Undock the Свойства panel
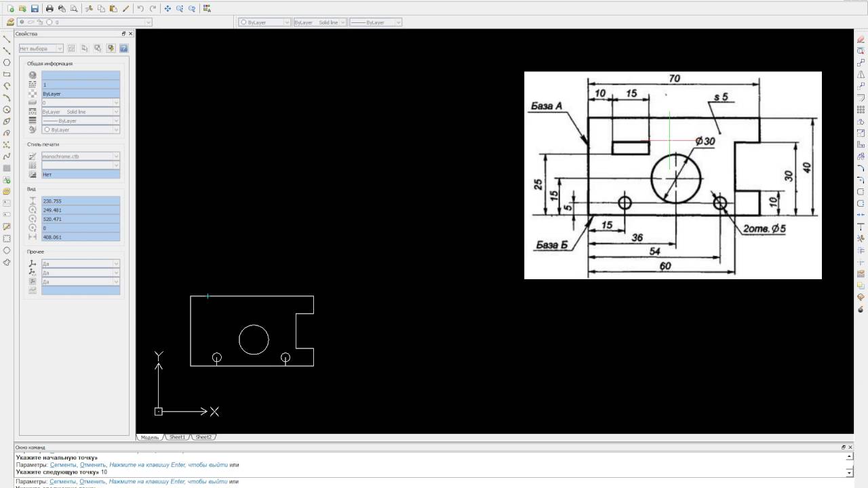The height and width of the screenshot is (488, 868). coord(123,33)
